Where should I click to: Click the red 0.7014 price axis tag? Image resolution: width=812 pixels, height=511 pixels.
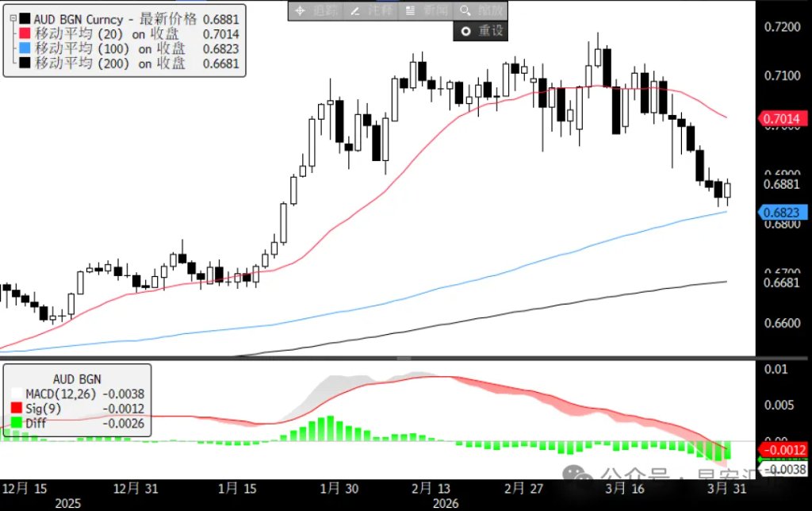pyautogui.click(x=783, y=119)
